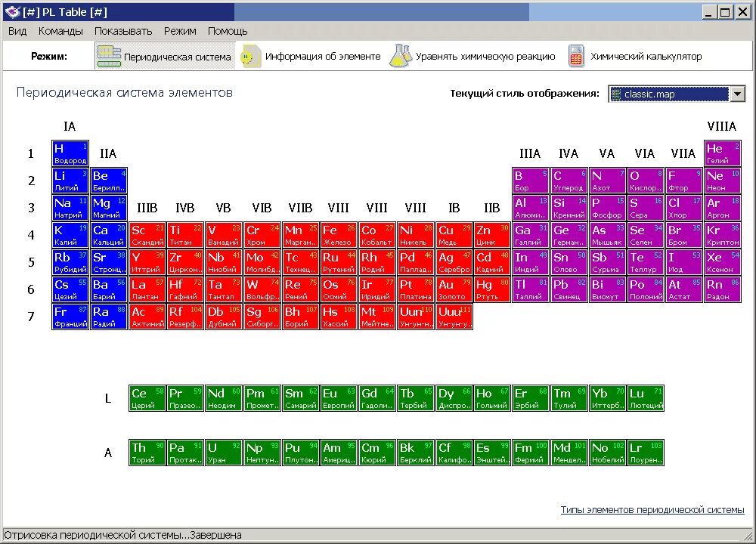Open the Вид menu
This screenshot has width=756, height=544.
[x=17, y=31]
